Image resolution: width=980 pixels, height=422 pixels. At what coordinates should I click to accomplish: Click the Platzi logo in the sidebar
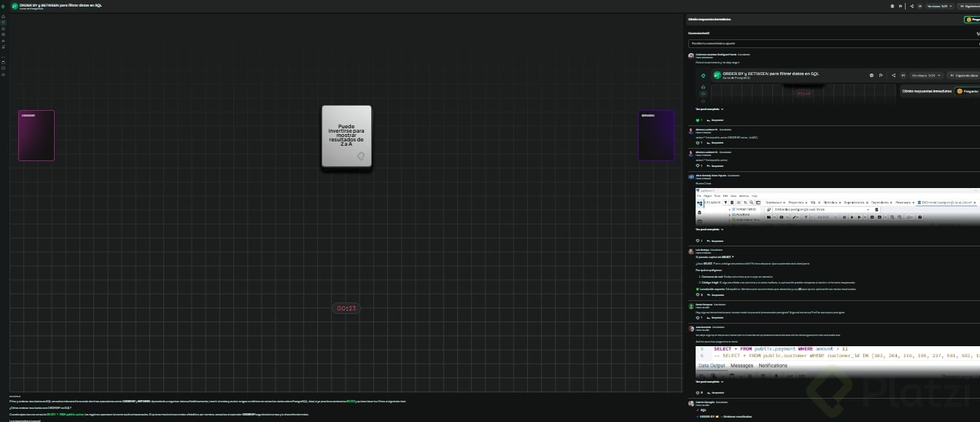pyautogui.click(x=4, y=5)
